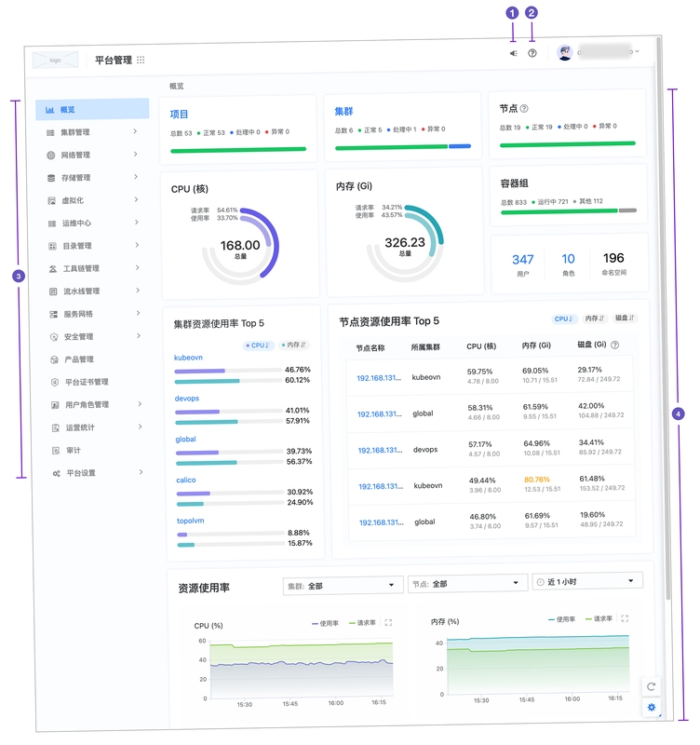The image size is (700, 745).
Task: Open the 近 1 小时 time range dropdown
Action: coord(587,581)
